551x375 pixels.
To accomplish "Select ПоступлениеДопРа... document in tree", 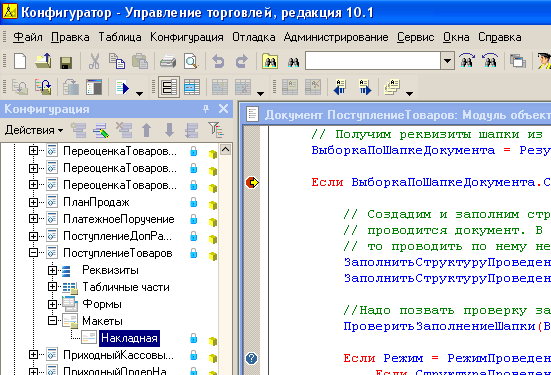I will (x=117, y=236).
